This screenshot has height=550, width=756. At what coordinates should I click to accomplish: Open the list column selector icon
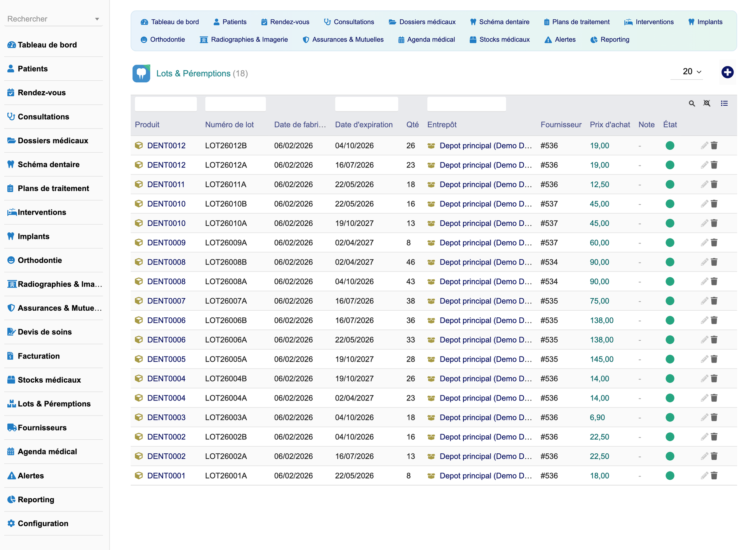(724, 103)
